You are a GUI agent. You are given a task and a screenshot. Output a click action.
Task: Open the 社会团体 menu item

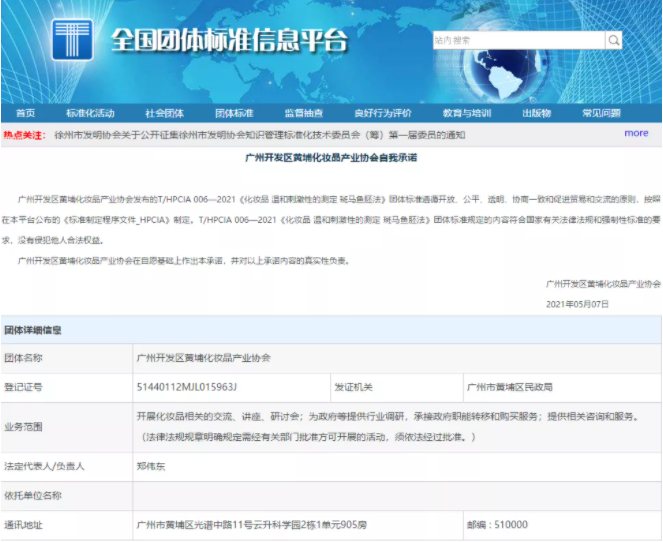click(164, 113)
